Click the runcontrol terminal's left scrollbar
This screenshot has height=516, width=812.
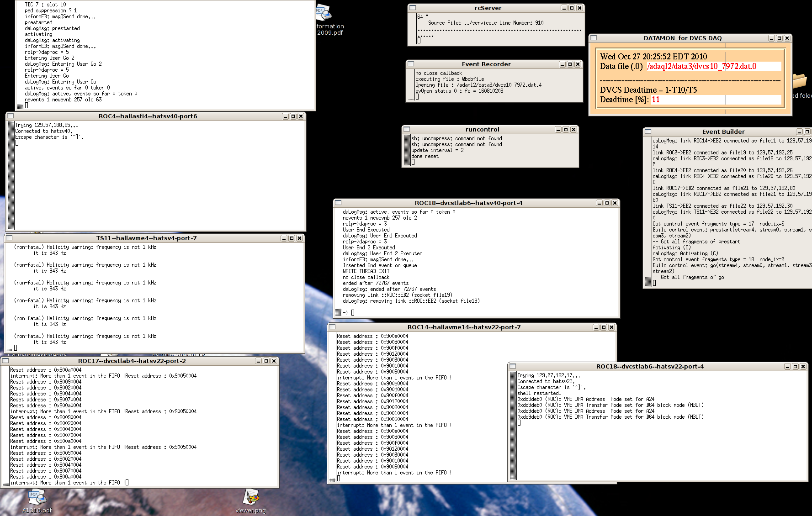tap(407, 150)
